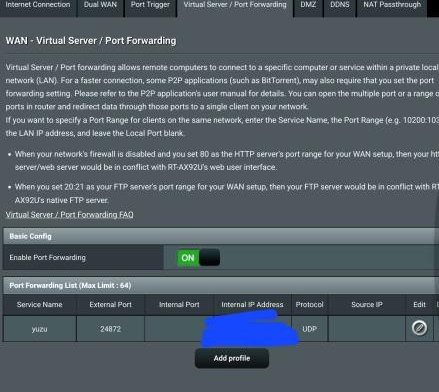Click the Basic Config section header
This screenshot has height=392, width=439.
[221, 236]
